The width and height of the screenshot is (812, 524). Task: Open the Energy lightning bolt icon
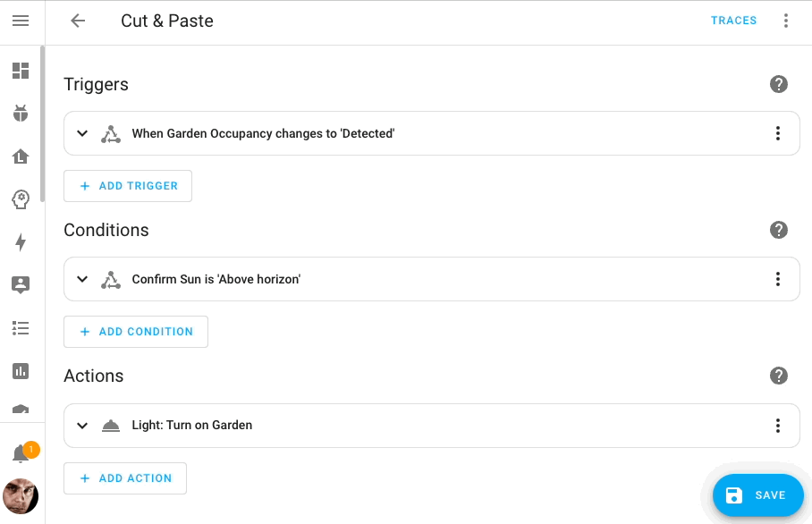pyautogui.click(x=21, y=242)
